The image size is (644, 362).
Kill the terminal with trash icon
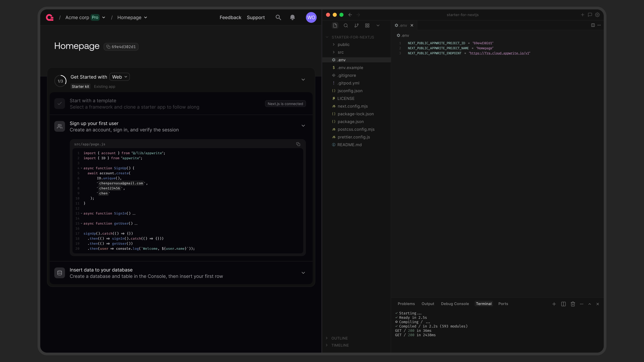573,304
